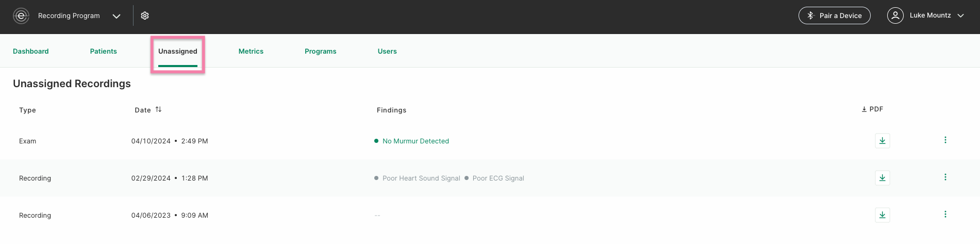The image size is (980, 244).
Task: Click the No Murmur Detected finding
Action: click(x=416, y=141)
